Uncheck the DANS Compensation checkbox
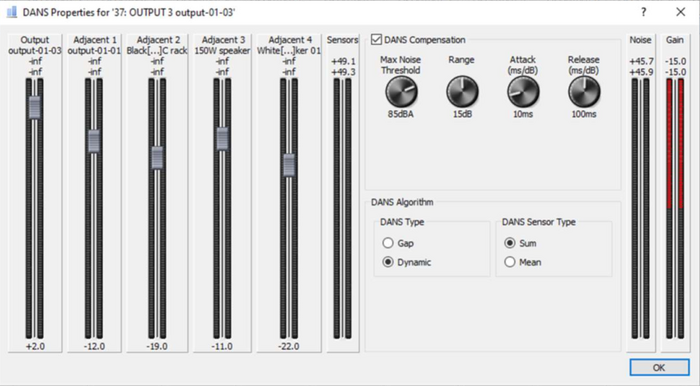The height and width of the screenshot is (386, 700). (376, 40)
